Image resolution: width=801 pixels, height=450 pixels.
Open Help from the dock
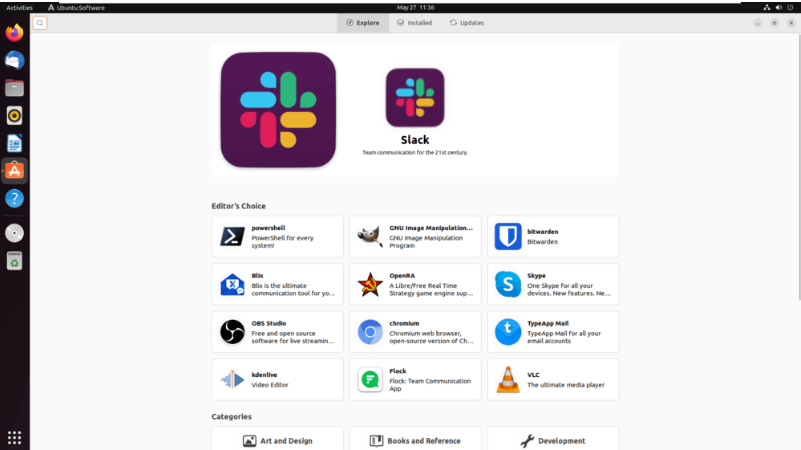point(14,198)
